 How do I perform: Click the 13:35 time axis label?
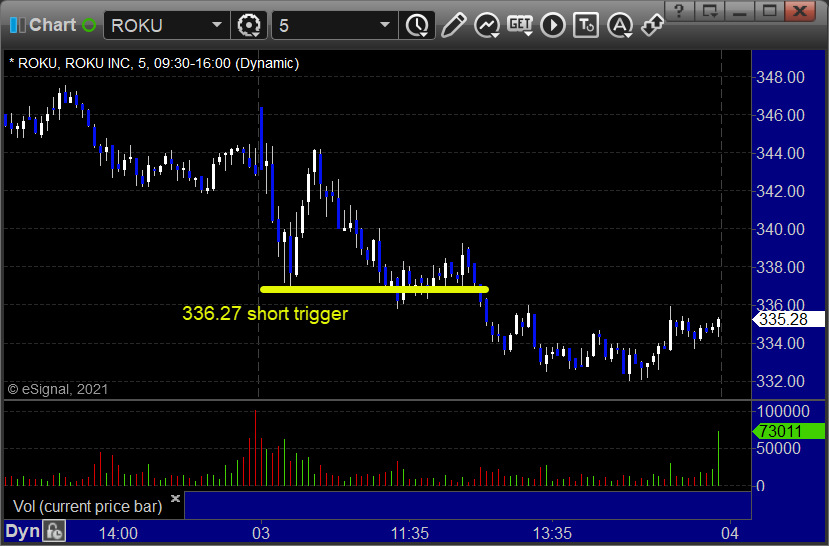tap(552, 533)
